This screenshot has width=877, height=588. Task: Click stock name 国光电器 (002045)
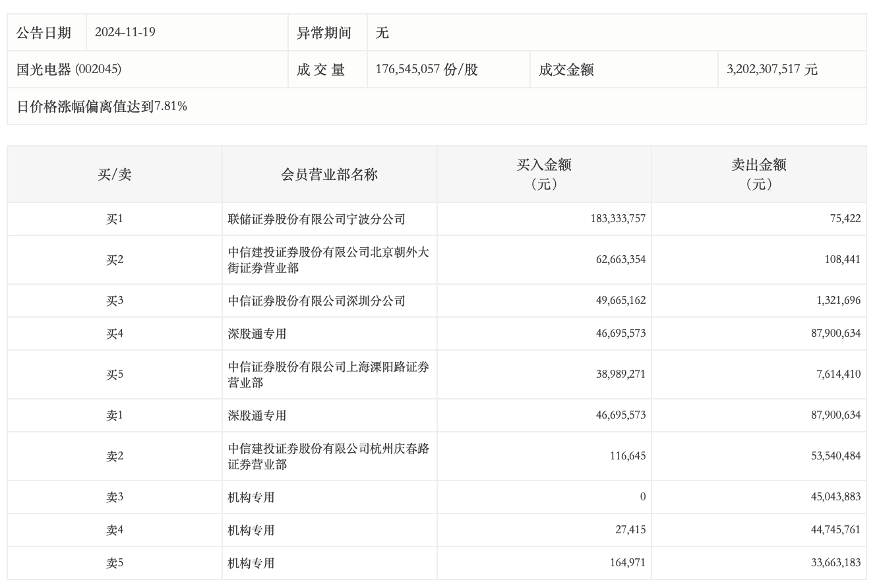69,69
